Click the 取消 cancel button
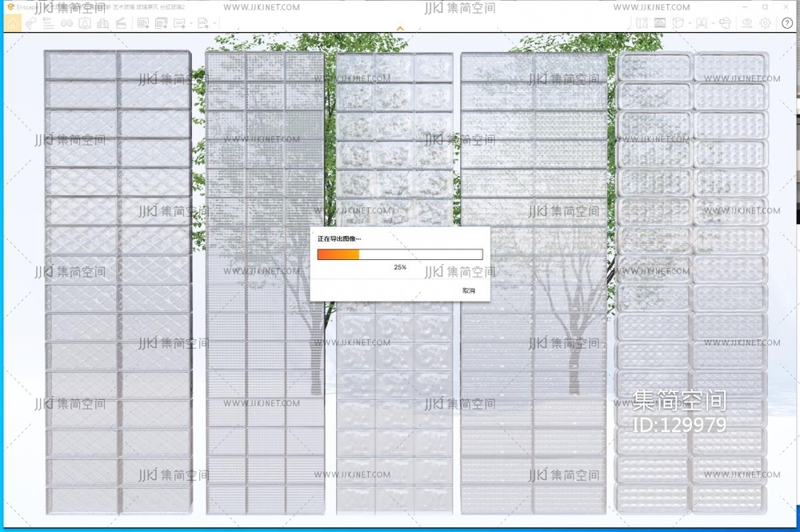 click(469, 290)
